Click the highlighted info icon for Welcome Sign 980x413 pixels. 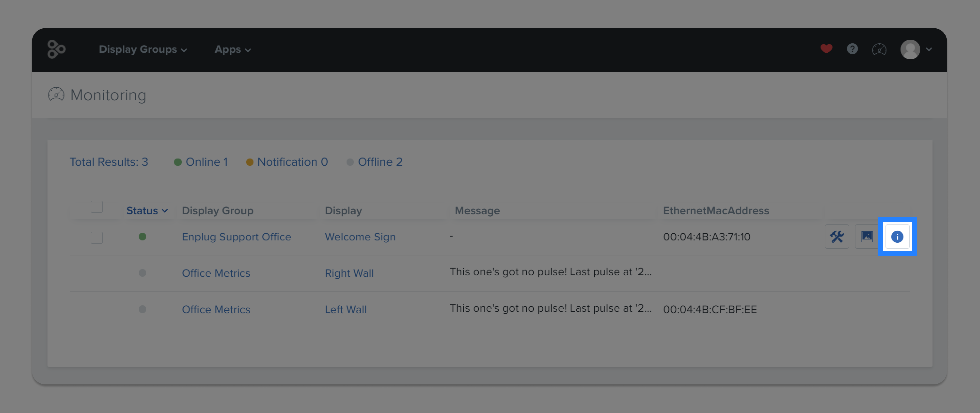(x=898, y=236)
